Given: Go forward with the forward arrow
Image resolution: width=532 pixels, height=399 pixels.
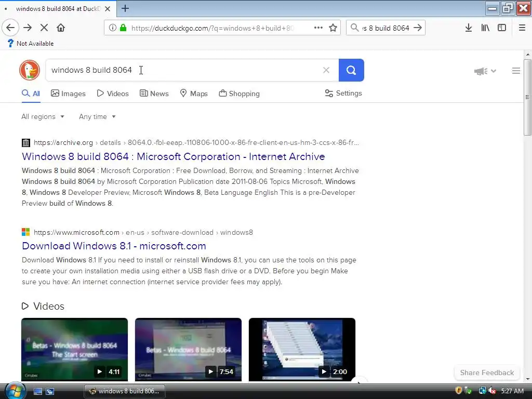Looking at the screenshot, I should coord(28,28).
